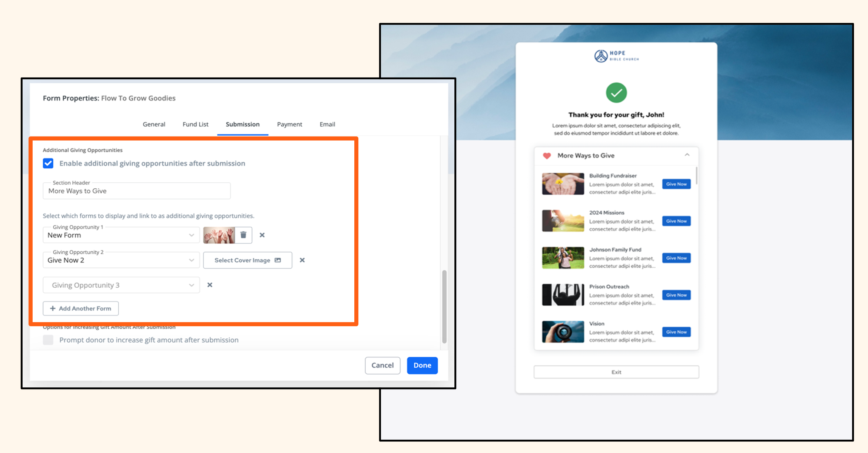
Task: Click the Hope Bible Church logo
Action: [x=616, y=56]
